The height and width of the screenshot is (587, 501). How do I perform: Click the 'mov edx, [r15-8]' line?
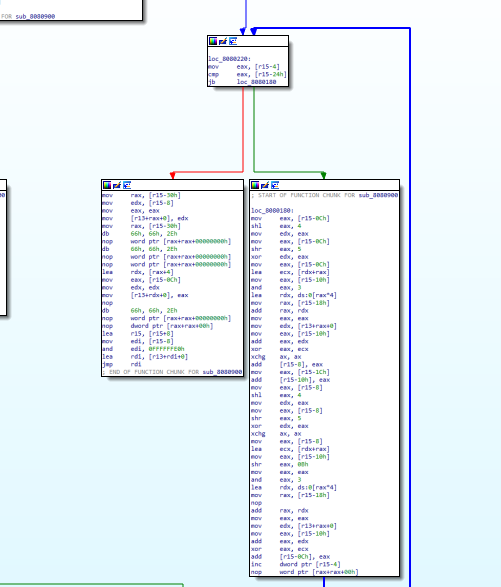tap(138, 203)
